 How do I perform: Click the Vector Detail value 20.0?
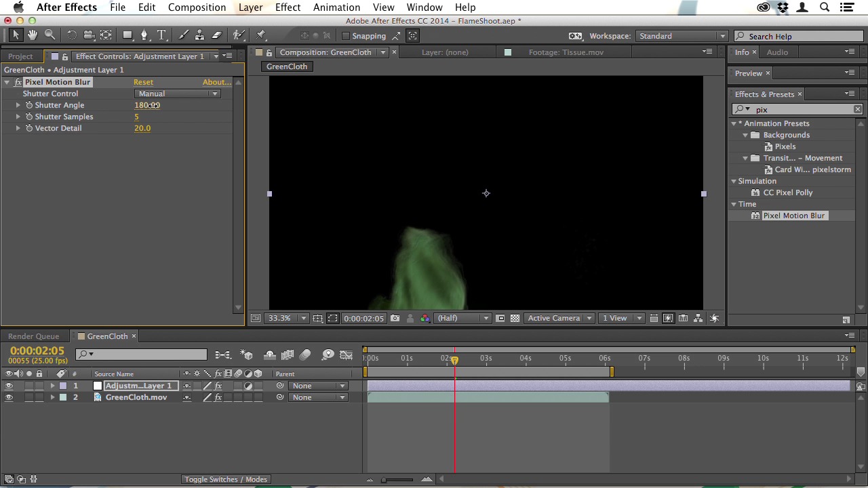click(142, 128)
